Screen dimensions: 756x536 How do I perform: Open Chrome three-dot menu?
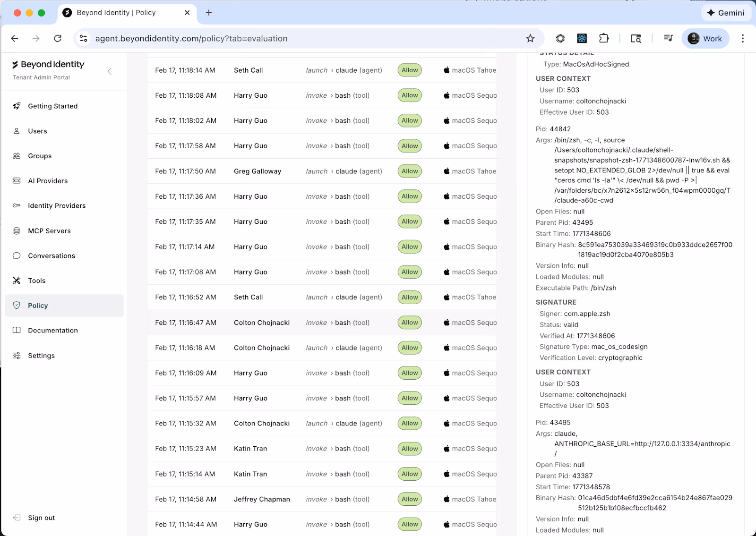tap(743, 38)
